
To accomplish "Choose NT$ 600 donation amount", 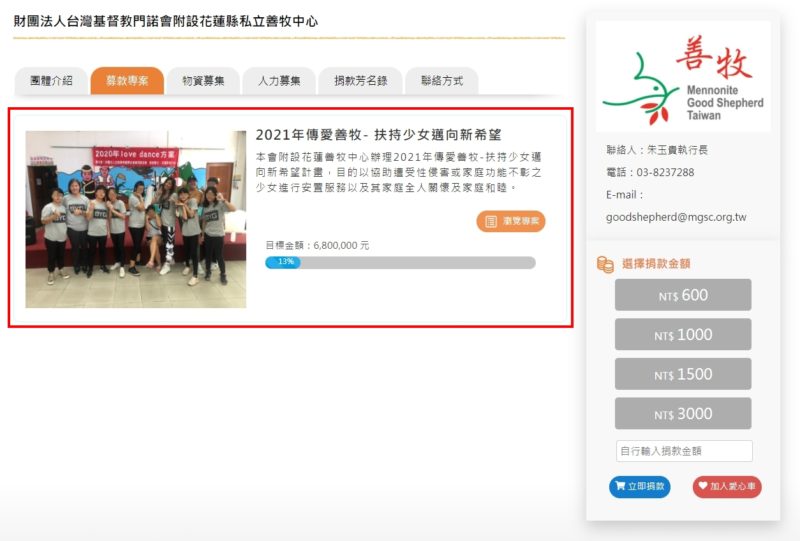I will click(x=683, y=295).
